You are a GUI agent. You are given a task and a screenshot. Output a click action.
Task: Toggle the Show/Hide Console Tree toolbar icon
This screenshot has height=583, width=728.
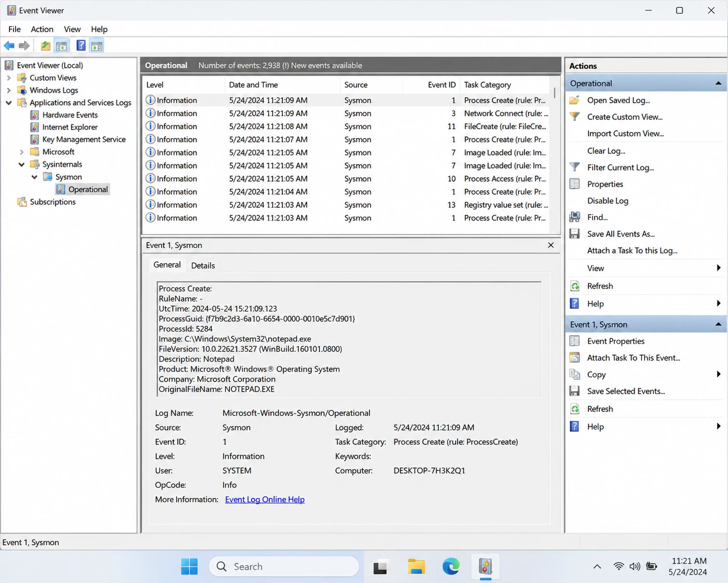point(61,46)
